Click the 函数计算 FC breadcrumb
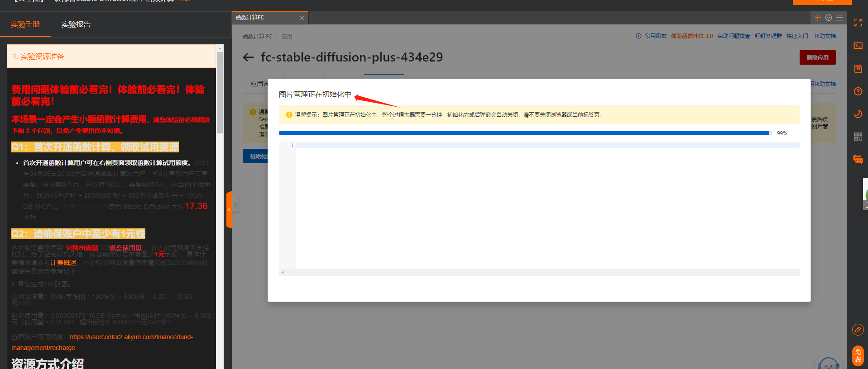Image resolution: width=868 pixels, height=369 pixels. (x=257, y=37)
